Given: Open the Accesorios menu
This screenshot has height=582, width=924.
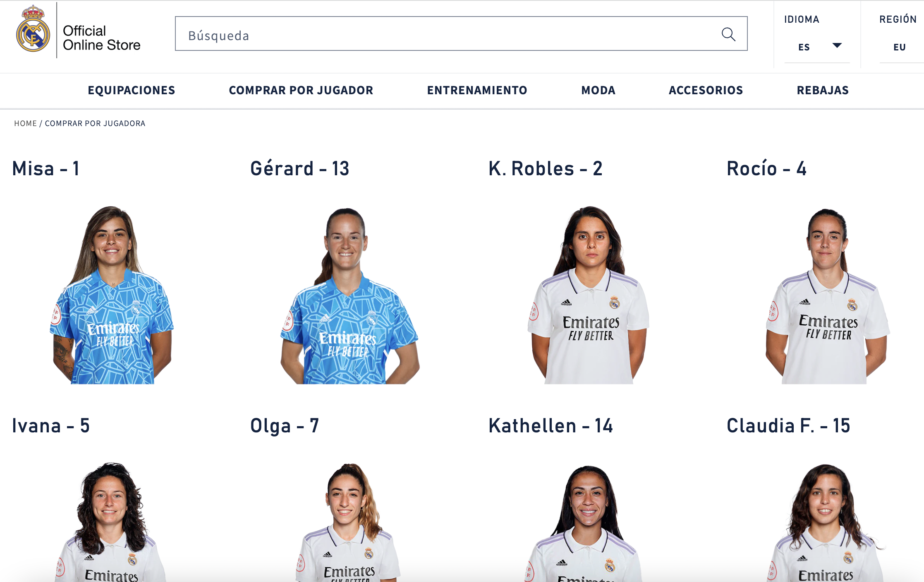Looking at the screenshot, I should (x=706, y=90).
